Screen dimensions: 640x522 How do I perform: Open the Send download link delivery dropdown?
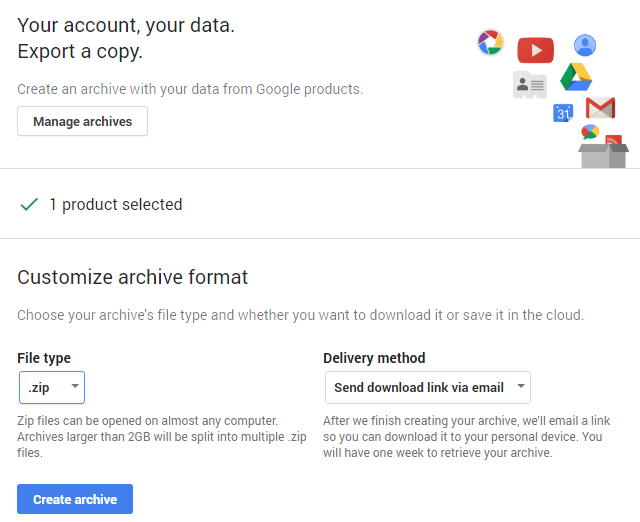pyautogui.click(x=427, y=387)
